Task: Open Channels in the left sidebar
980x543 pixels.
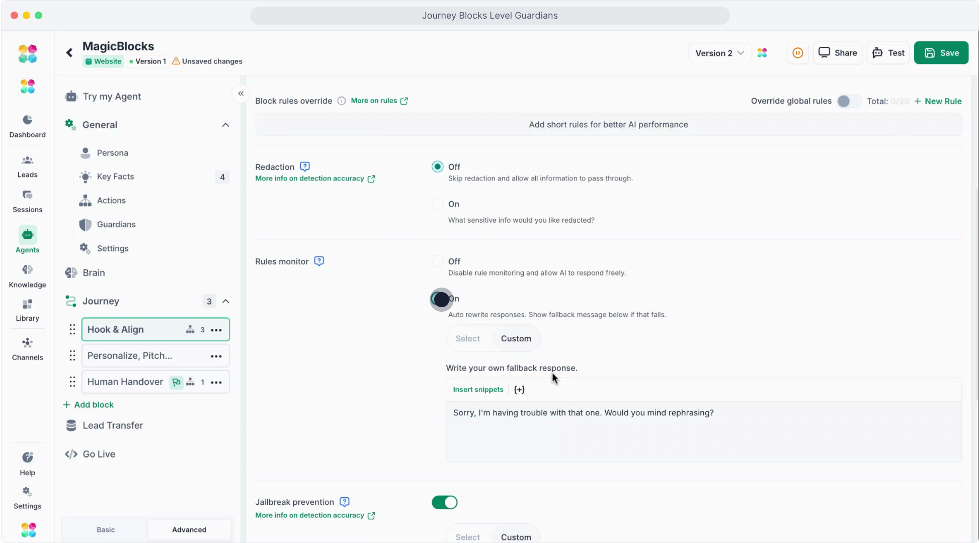Action: coord(27,349)
